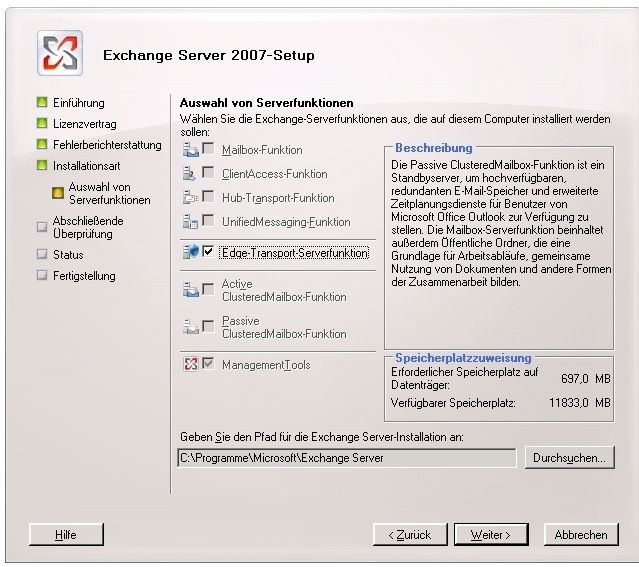
Task: Click the 11833,0 MB available space value
Action: [x=580, y=403]
